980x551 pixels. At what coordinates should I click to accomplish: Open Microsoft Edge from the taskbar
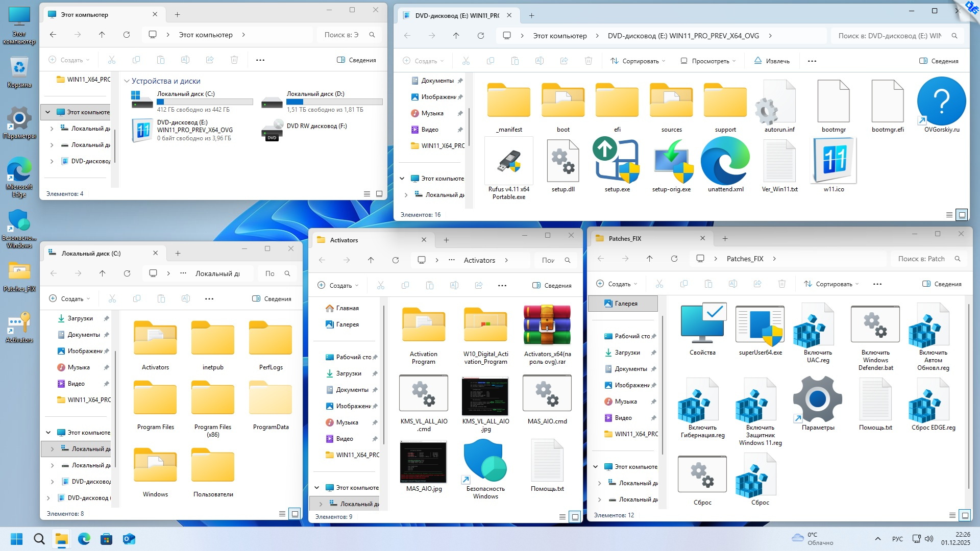[84, 539]
